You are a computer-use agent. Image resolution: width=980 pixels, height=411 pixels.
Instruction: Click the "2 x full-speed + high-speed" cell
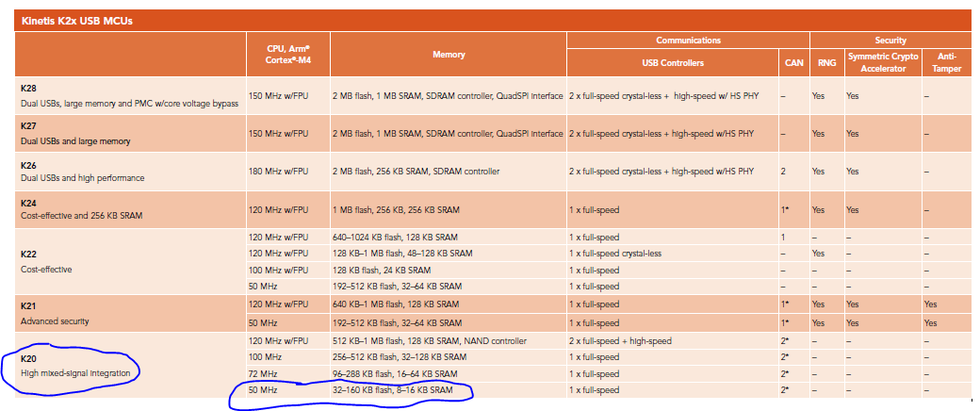621,341
